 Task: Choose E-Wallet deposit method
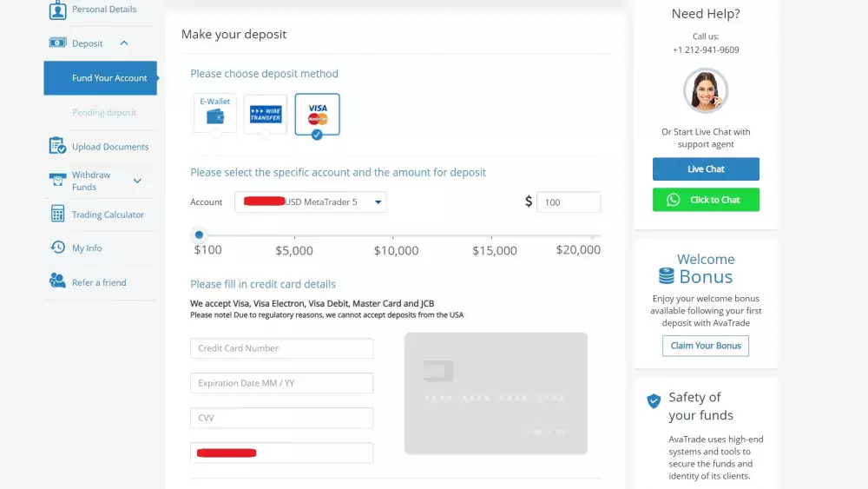pyautogui.click(x=215, y=113)
